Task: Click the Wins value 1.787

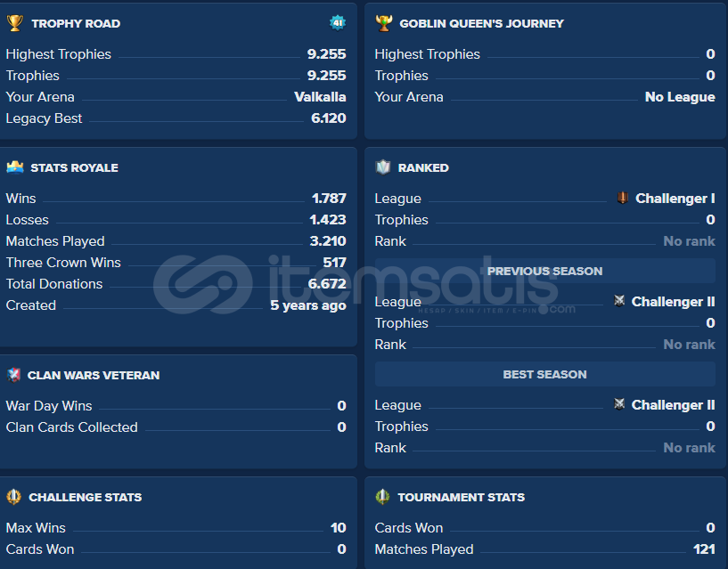Action: point(329,199)
